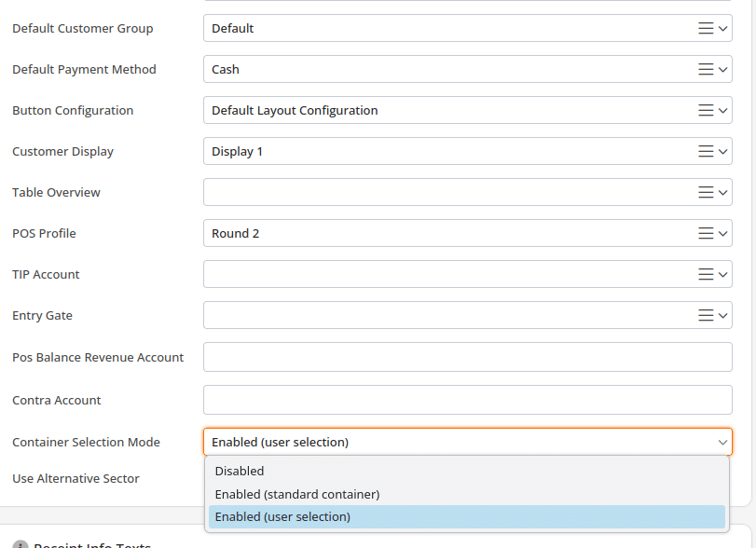This screenshot has height=548, width=756.
Task: Click the Pos Balance Revenue Account field
Action: pyautogui.click(x=468, y=357)
